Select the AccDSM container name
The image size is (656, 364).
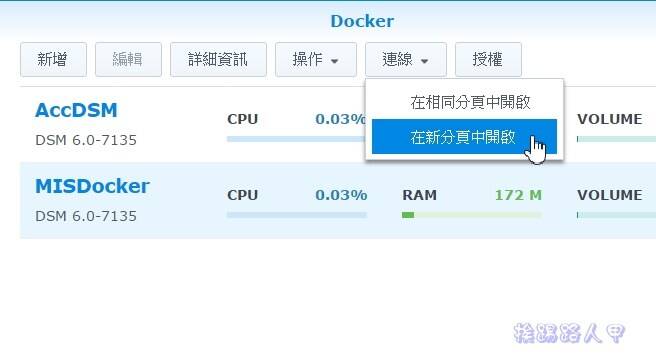click(x=76, y=110)
